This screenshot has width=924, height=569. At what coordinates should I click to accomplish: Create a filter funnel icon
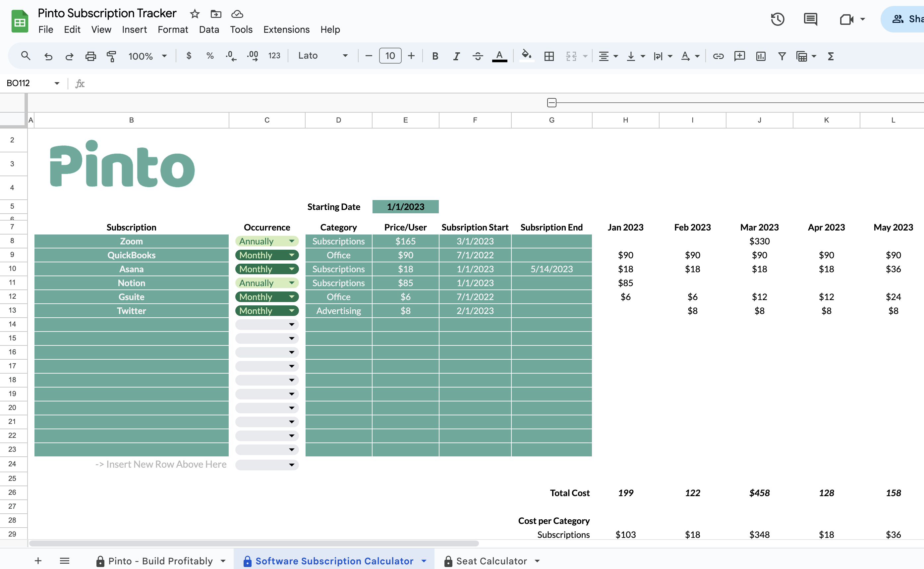point(782,56)
